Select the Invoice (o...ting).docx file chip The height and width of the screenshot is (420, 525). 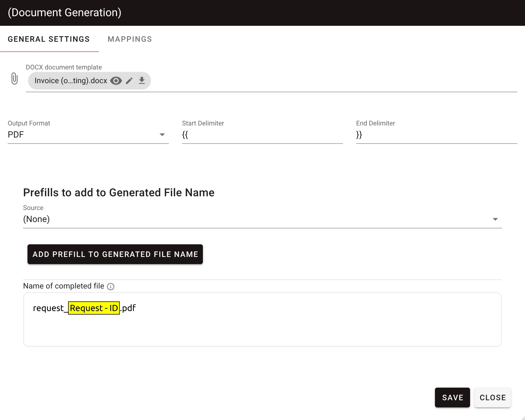tap(71, 80)
